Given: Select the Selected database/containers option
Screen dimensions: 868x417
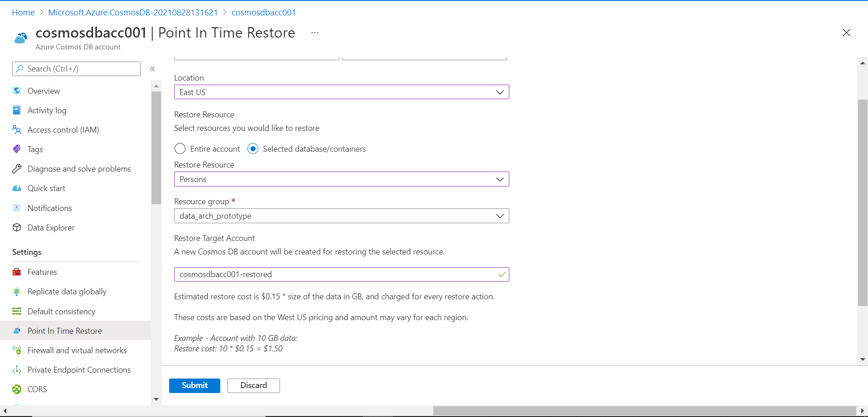Looking at the screenshot, I should [x=253, y=149].
